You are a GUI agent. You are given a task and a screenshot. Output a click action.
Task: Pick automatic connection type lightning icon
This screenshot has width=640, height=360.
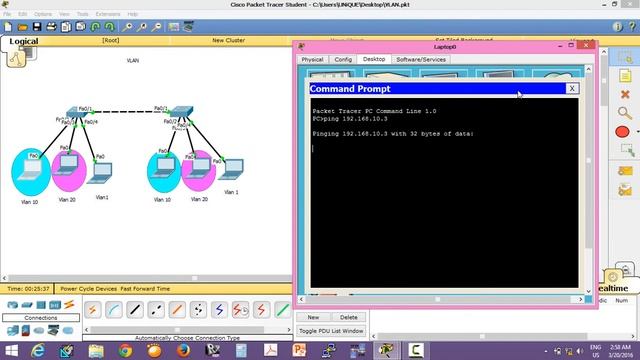tap(92, 310)
